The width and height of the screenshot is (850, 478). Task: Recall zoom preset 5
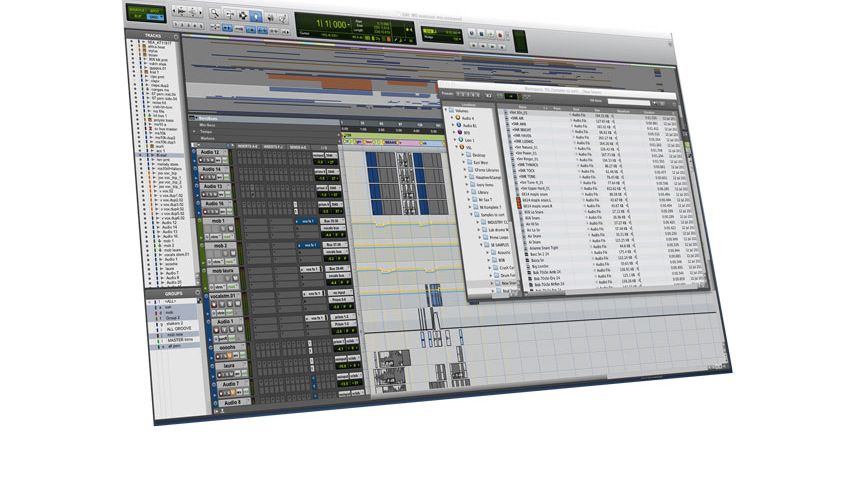tap(201, 26)
